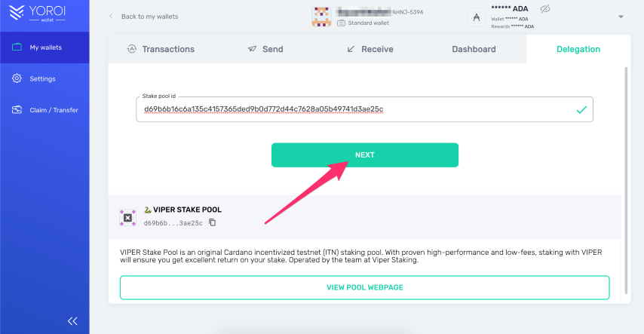Click the wallet pixel-art avatar
Viewport: 644px width, 334px height.
[x=321, y=17]
